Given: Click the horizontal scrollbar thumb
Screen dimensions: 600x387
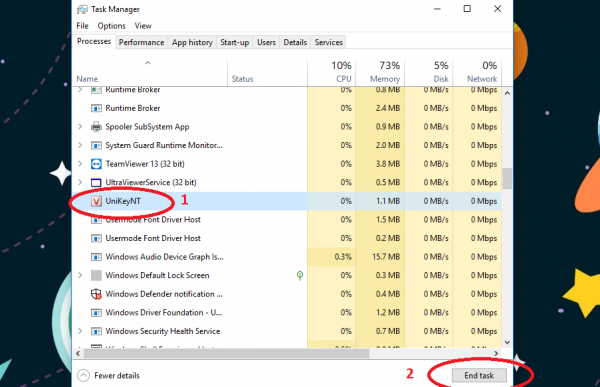Looking at the screenshot, I should tap(227, 353).
